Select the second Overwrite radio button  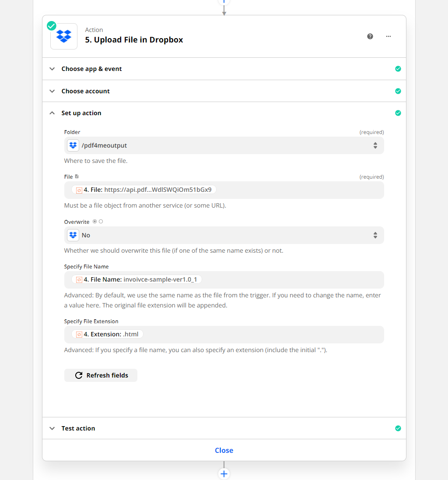pyautogui.click(x=101, y=221)
